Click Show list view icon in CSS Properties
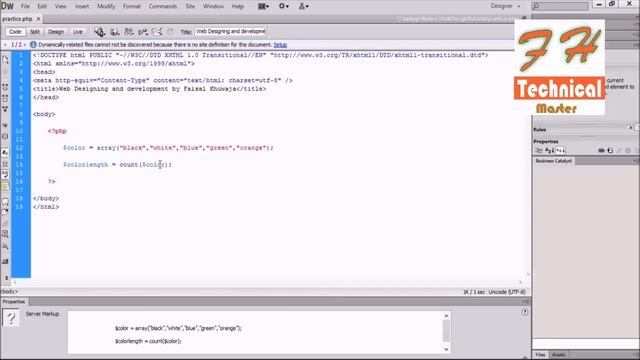This screenshot has width=640, height=360. pyautogui.click(x=550, y=151)
